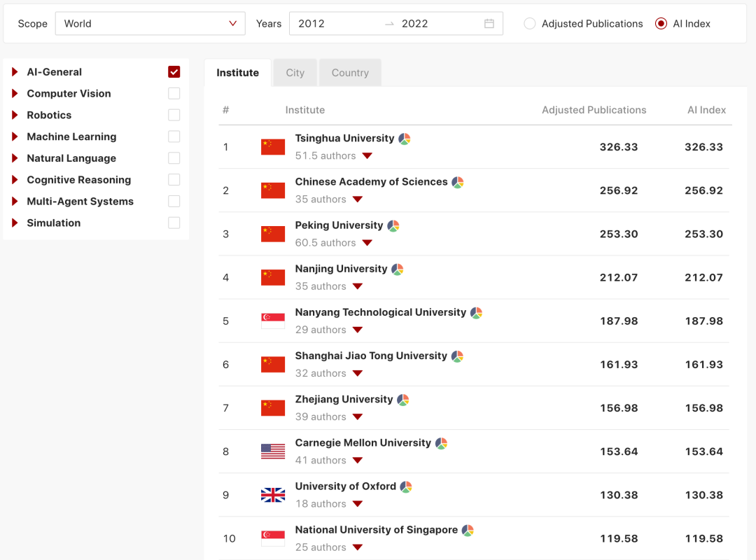This screenshot has width=756, height=560.
Task: Open the Scope World dropdown
Action: coord(150,24)
